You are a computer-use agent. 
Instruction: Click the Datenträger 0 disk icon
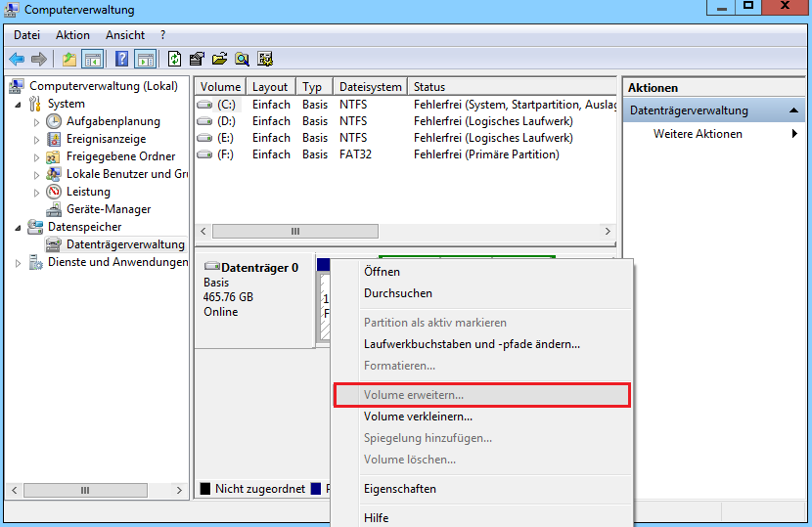click(211, 267)
